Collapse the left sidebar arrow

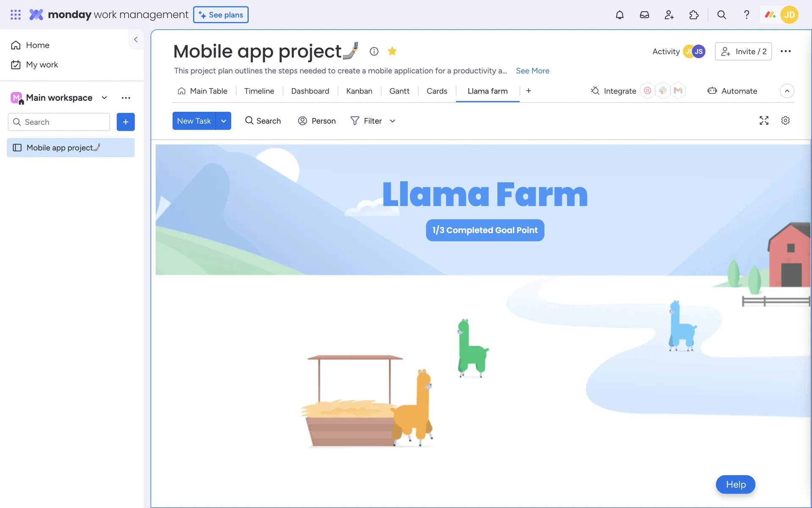[x=136, y=39]
